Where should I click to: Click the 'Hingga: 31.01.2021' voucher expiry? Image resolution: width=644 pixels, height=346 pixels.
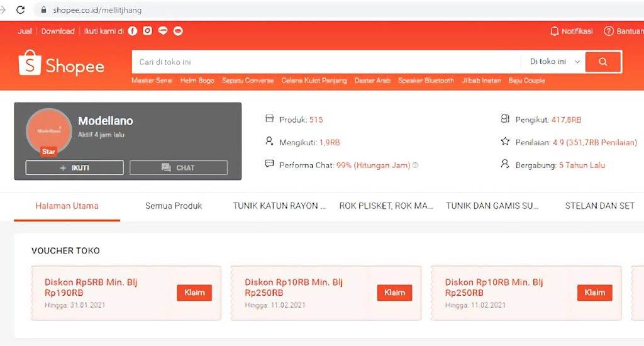point(75,305)
